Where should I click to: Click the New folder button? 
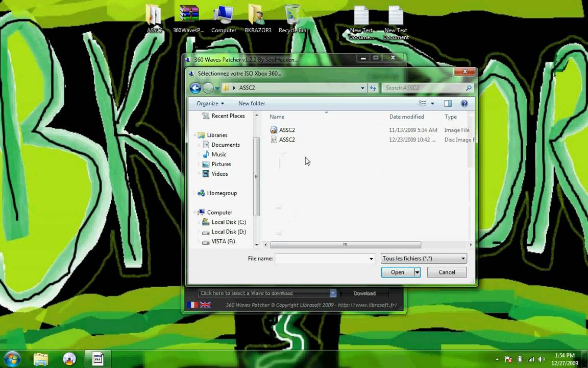252,103
